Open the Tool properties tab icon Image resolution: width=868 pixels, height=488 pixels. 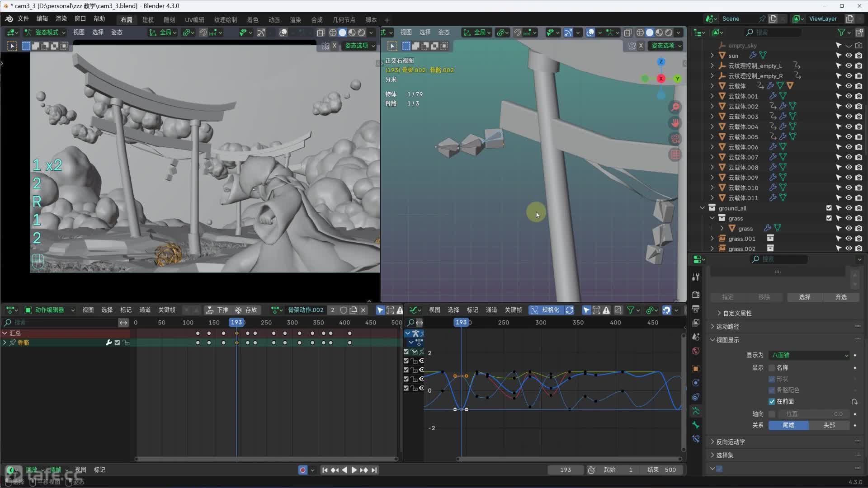click(696, 277)
